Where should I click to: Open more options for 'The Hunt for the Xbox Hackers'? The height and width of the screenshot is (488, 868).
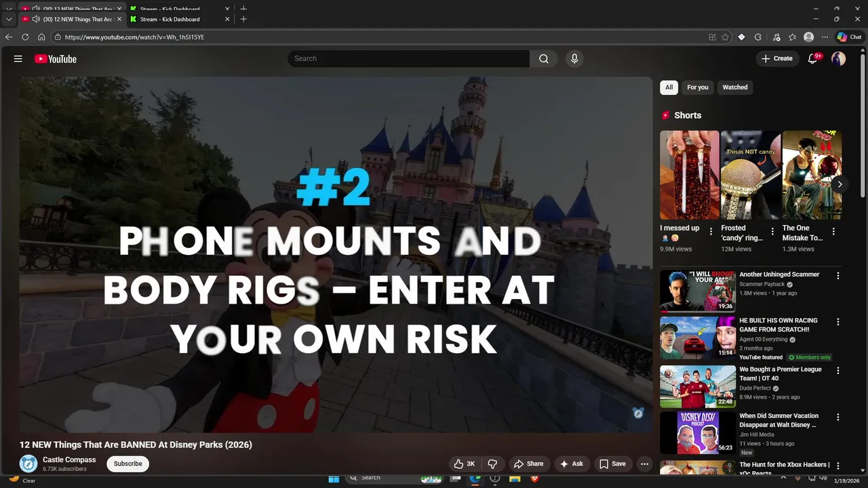[x=838, y=466]
